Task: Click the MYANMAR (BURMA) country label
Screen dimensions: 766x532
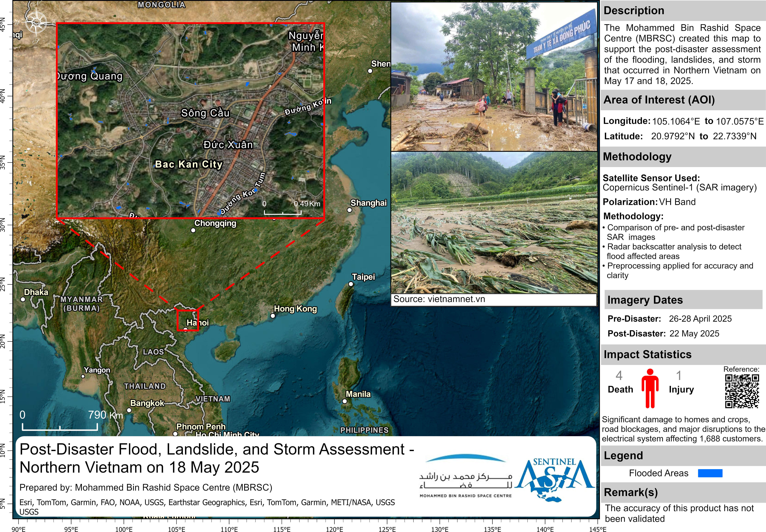Action: coord(82,304)
